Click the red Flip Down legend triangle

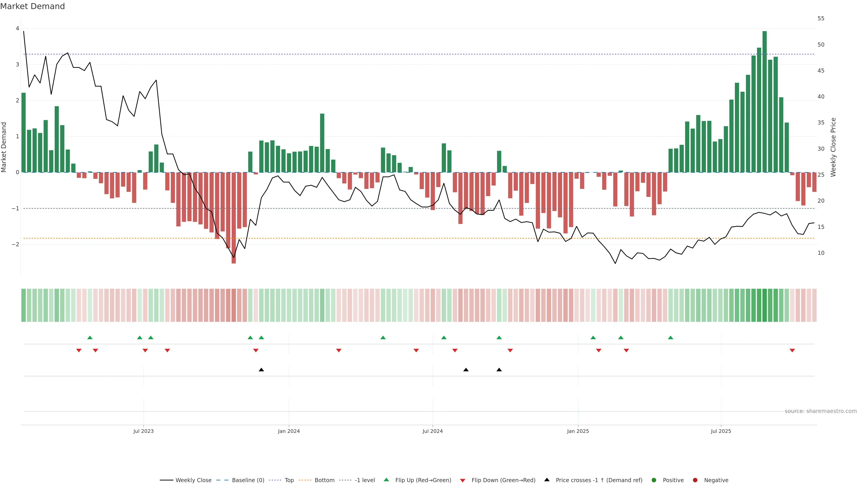(x=463, y=481)
